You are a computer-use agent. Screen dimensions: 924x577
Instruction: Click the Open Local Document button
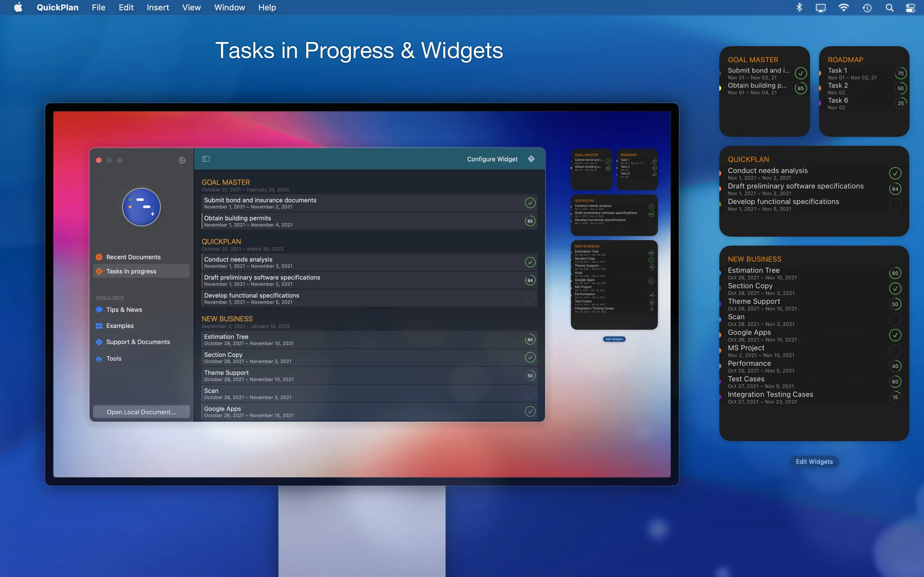pyautogui.click(x=141, y=412)
